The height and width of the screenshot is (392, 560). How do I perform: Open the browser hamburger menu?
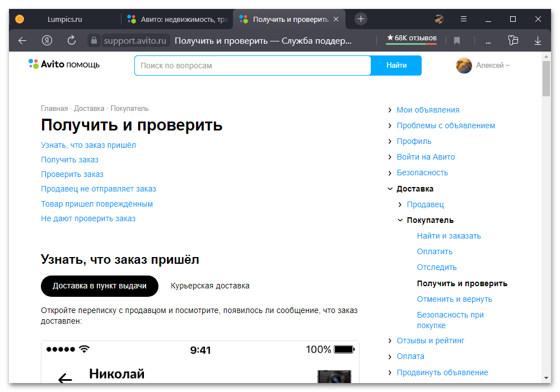coord(464,19)
